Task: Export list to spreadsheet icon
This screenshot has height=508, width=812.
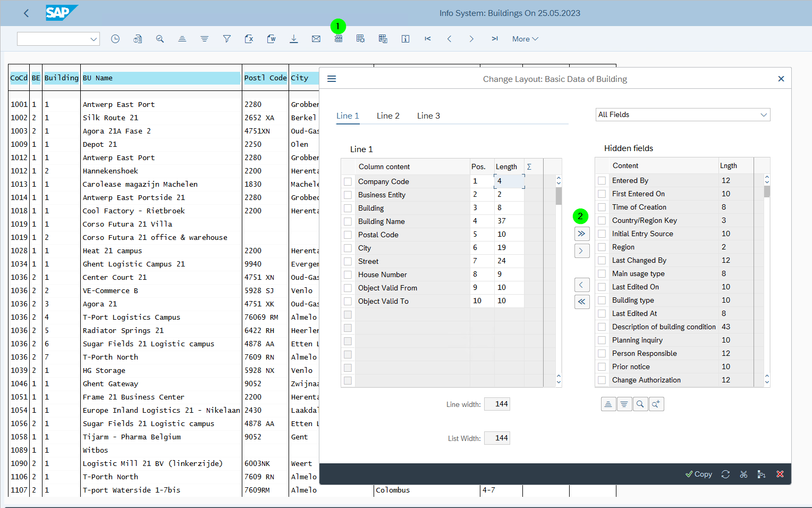Action: pos(249,39)
